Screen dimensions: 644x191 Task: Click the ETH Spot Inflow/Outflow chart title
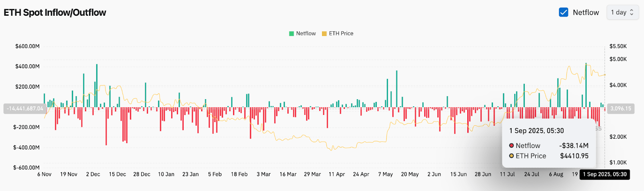pos(55,12)
